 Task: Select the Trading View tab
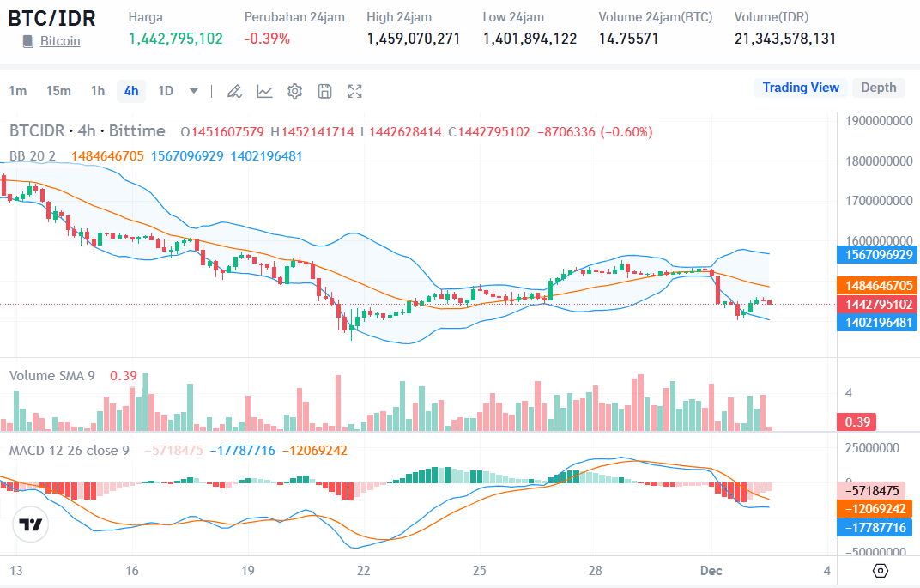[800, 87]
